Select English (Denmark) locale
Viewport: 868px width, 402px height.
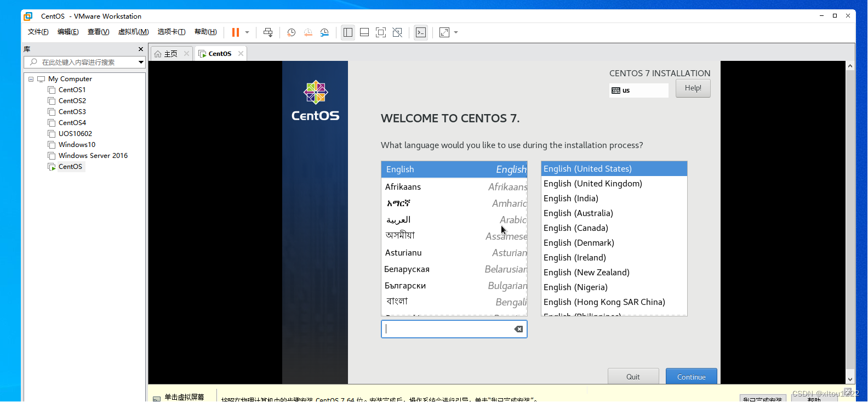pyautogui.click(x=614, y=243)
